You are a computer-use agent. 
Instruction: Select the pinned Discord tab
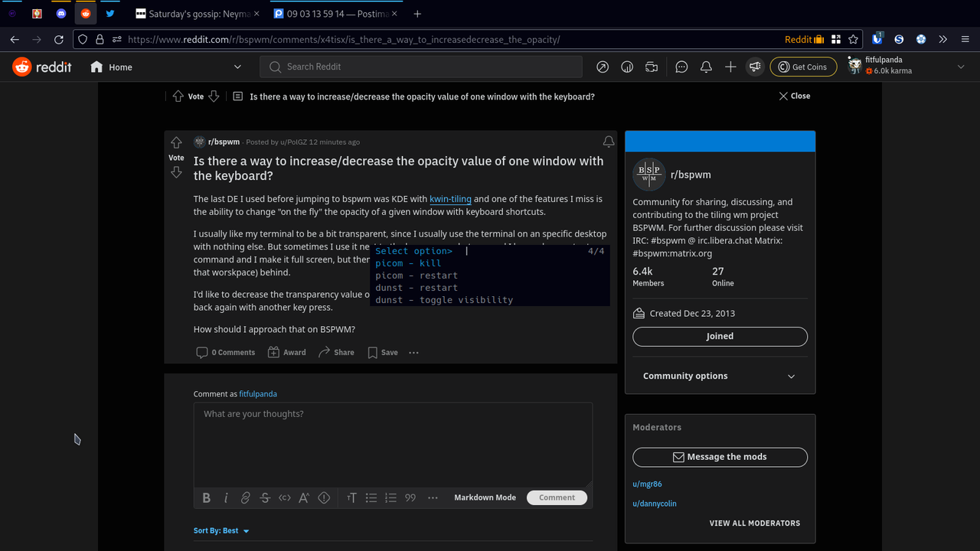click(x=61, y=14)
